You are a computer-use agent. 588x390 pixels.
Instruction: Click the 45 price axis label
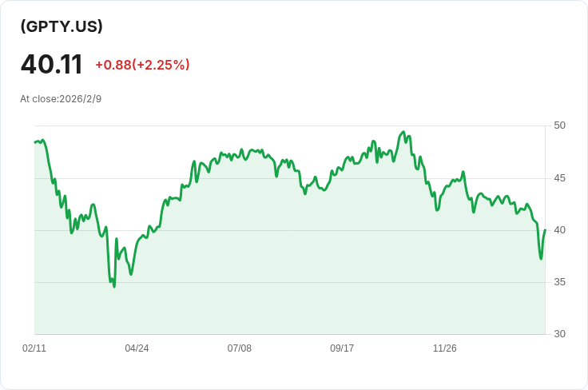[x=559, y=177]
